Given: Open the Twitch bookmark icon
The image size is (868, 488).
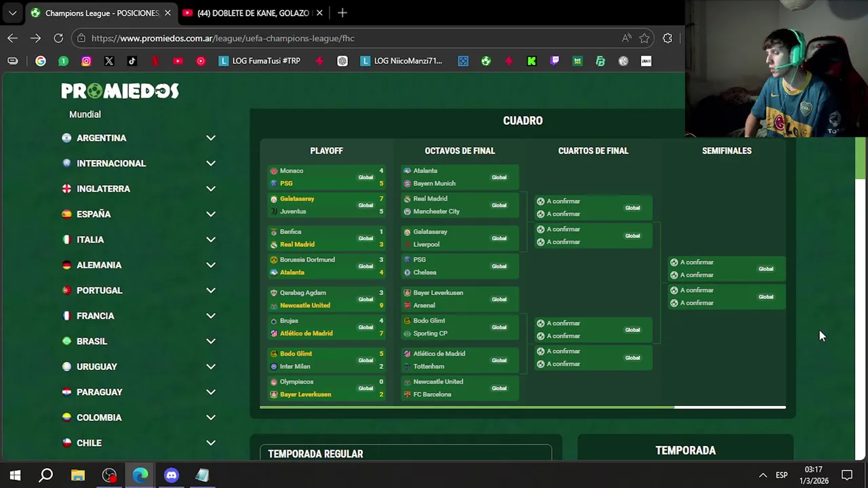Looking at the screenshot, I should (555, 61).
